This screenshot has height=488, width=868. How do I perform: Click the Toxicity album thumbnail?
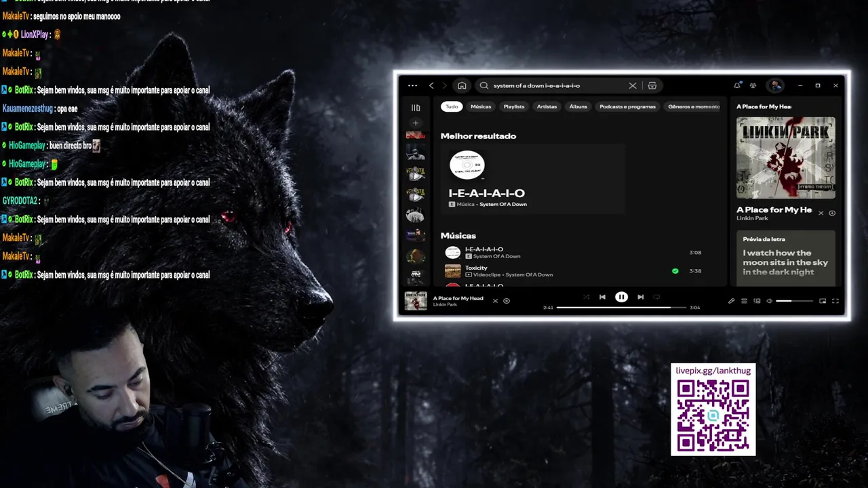[x=452, y=271]
